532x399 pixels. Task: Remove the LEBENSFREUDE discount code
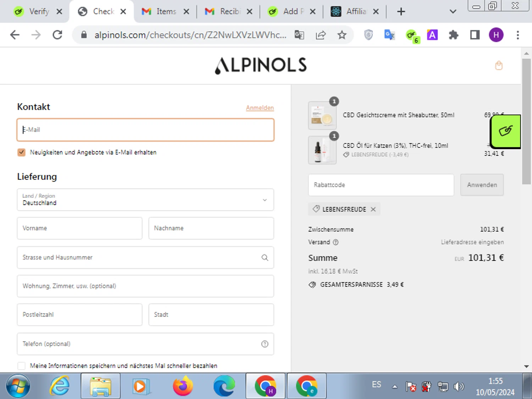pos(373,209)
